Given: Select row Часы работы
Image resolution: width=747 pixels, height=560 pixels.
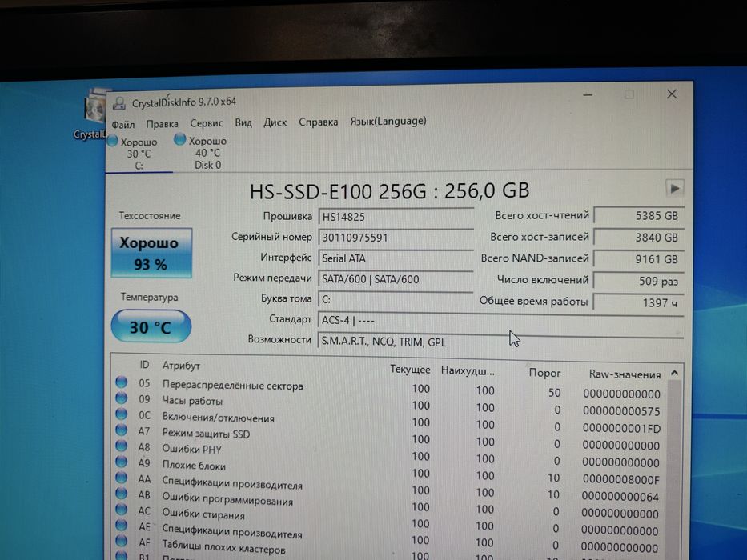Looking at the screenshot, I should click(389, 404).
